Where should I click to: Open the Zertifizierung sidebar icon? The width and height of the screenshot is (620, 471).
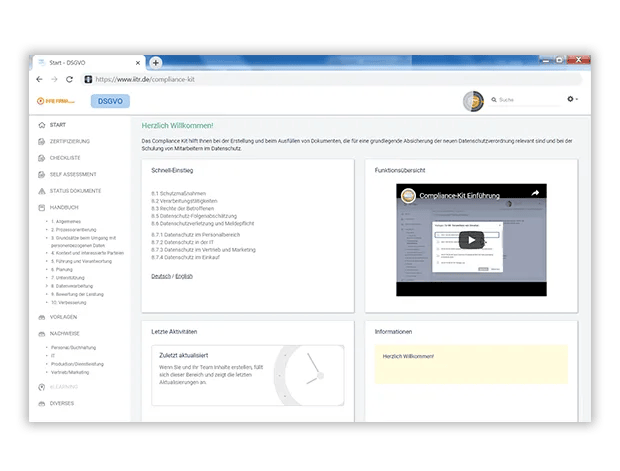[x=40, y=141]
